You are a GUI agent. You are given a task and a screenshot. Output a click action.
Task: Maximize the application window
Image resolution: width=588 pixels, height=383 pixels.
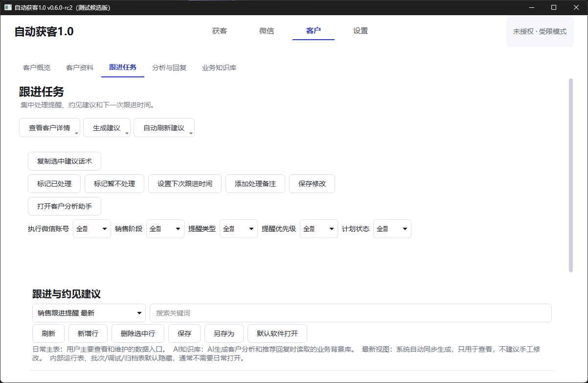[x=554, y=7]
